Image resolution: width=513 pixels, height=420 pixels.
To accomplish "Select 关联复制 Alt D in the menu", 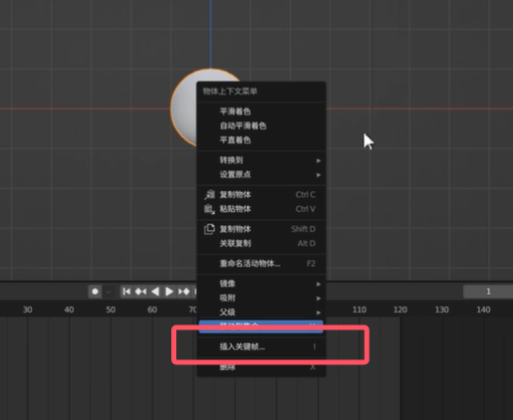I will [x=261, y=244].
